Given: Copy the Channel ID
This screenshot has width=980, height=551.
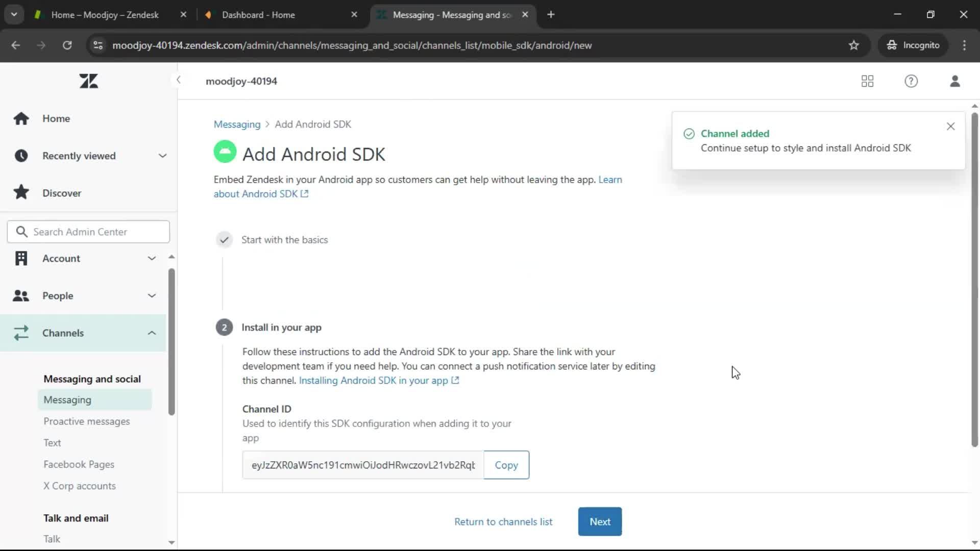Looking at the screenshot, I should (x=506, y=465).
